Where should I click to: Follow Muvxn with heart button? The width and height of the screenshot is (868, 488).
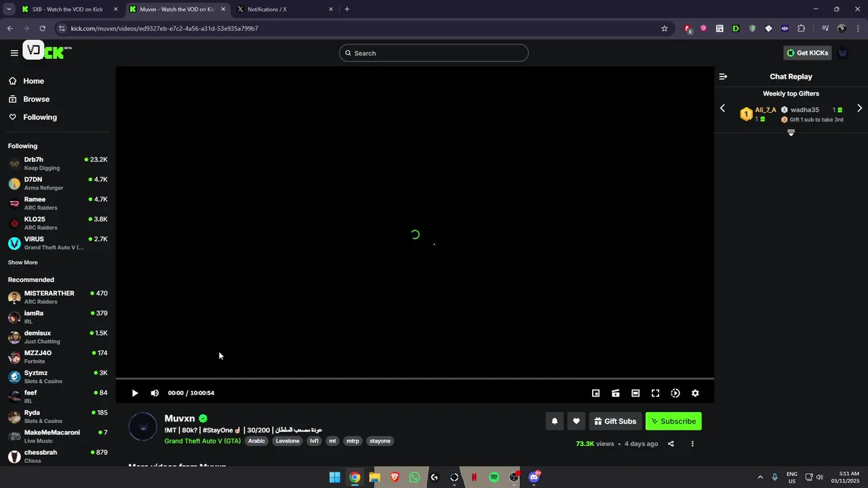(576, 421)
